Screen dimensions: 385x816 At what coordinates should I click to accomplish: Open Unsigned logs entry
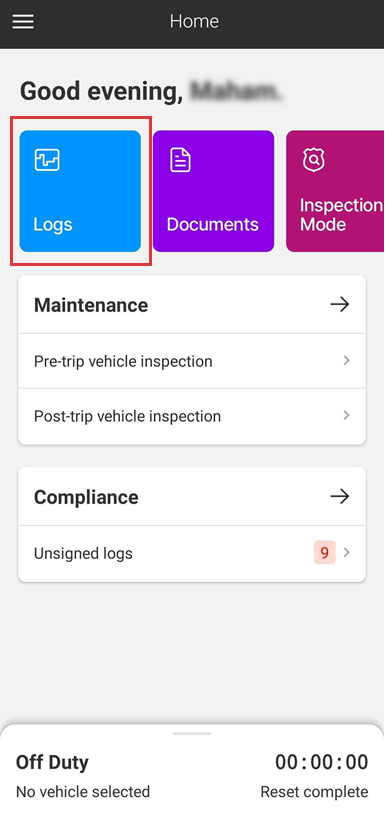(x=192, y=553)
